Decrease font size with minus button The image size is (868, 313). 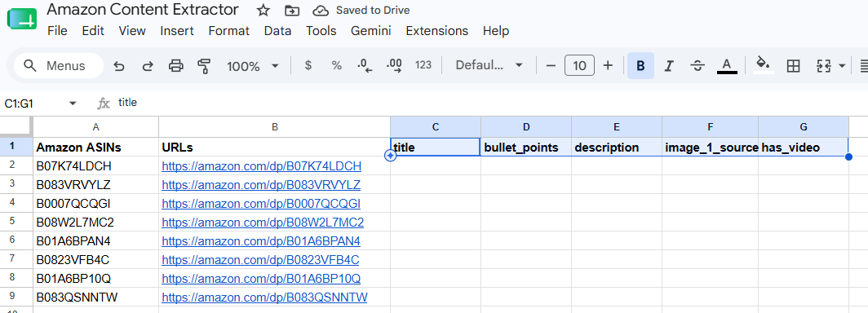click(551, 66)
